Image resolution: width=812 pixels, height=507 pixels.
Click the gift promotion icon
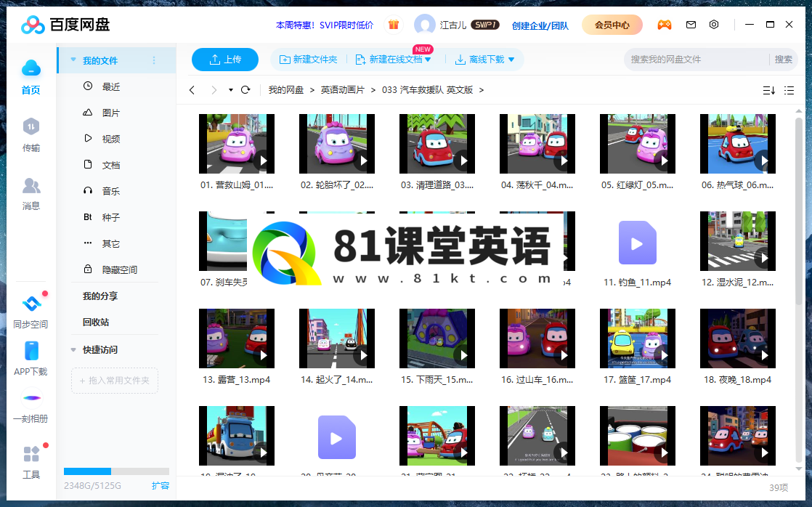click(x=394, y=25)
